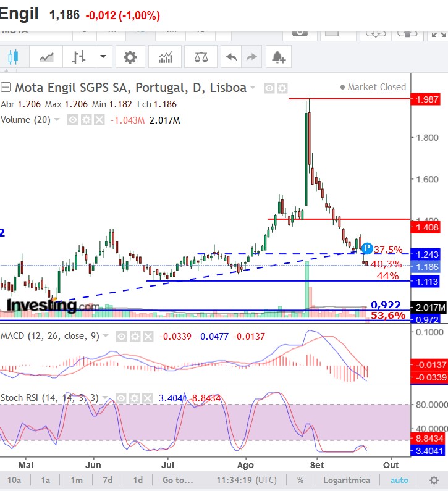Select the 1d time range
The width and height of the screenshot is (448, 491).
tap(138, 480)
